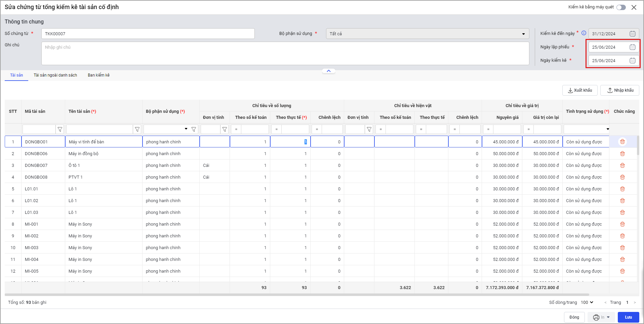Click filter icon in Tên tài sản column
This screenshot has width=644, height=324.
click(x=137, y=129)
